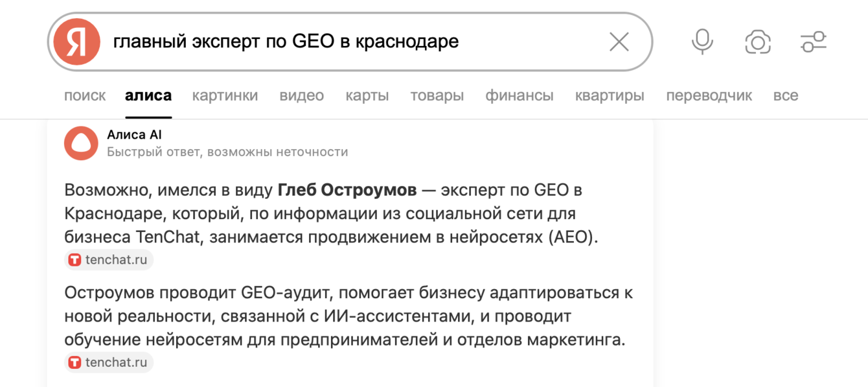Click the Алиса AI title link
Image resolution: width=868 pixels, height=387 pixels.
(x=134, y=135)
